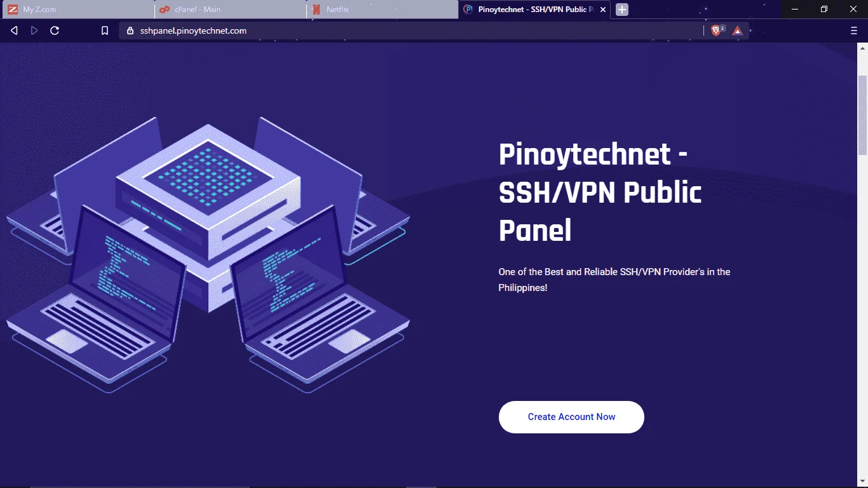Click the browser forward arrow

click(34, 30)
